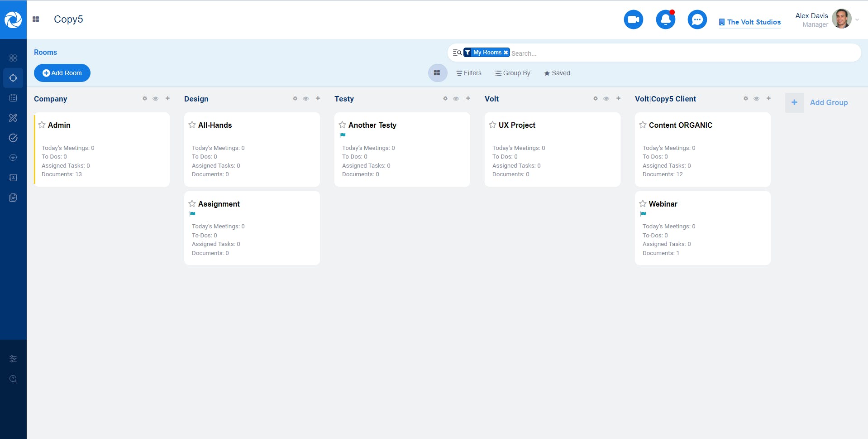Click the Add Group plus button
Image resolution: width=868 pixels, height=439 pixels.
pyautogui.click(x=794, y=102)
